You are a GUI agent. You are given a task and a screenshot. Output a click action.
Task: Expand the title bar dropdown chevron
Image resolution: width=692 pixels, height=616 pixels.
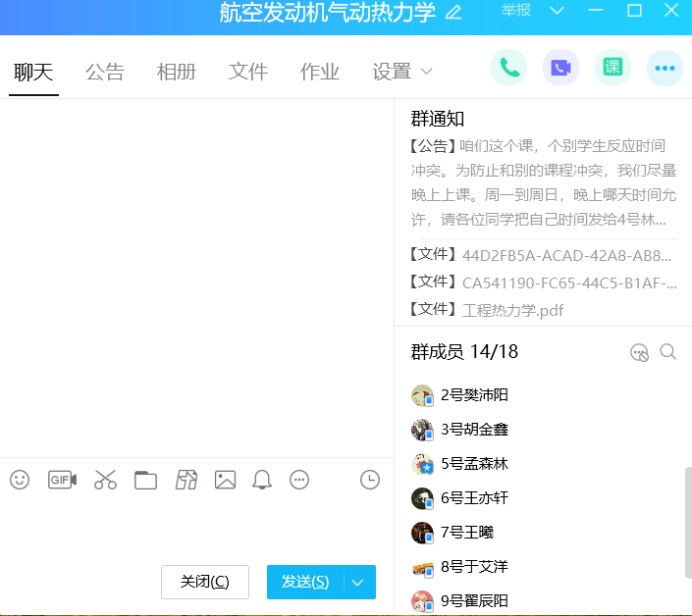point(557,11)
